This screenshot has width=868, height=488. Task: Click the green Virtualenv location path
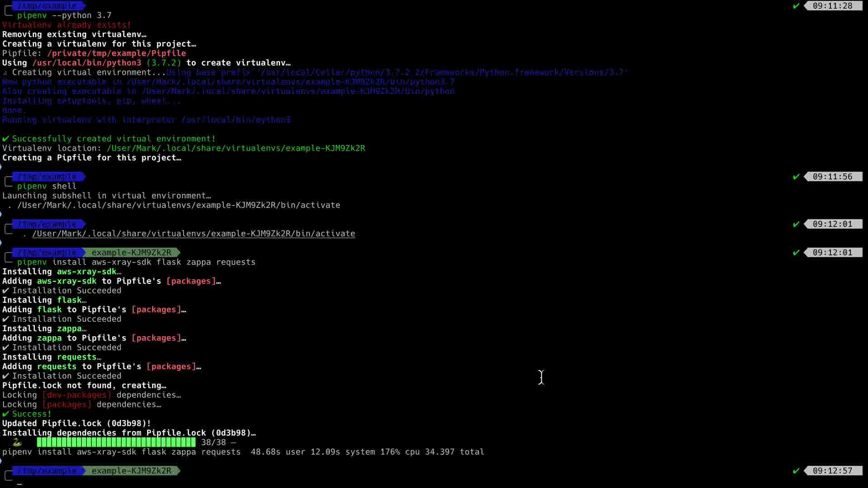[236, 148]
